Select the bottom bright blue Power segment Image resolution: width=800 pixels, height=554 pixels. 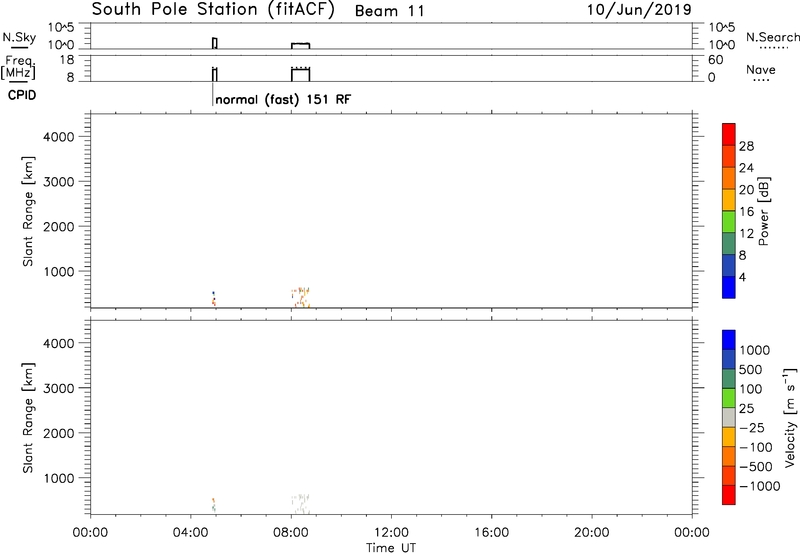tap(729, 287)
